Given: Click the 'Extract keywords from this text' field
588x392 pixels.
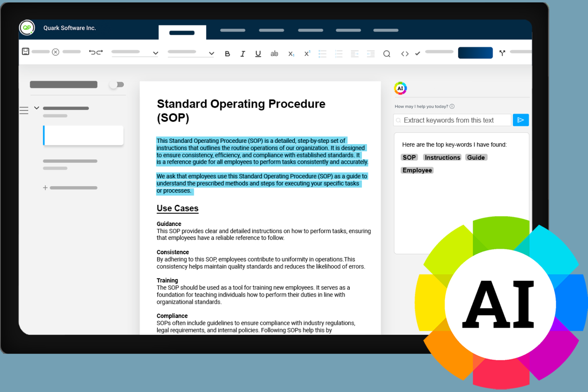Looking at the screenshot, I should [452, 120].
